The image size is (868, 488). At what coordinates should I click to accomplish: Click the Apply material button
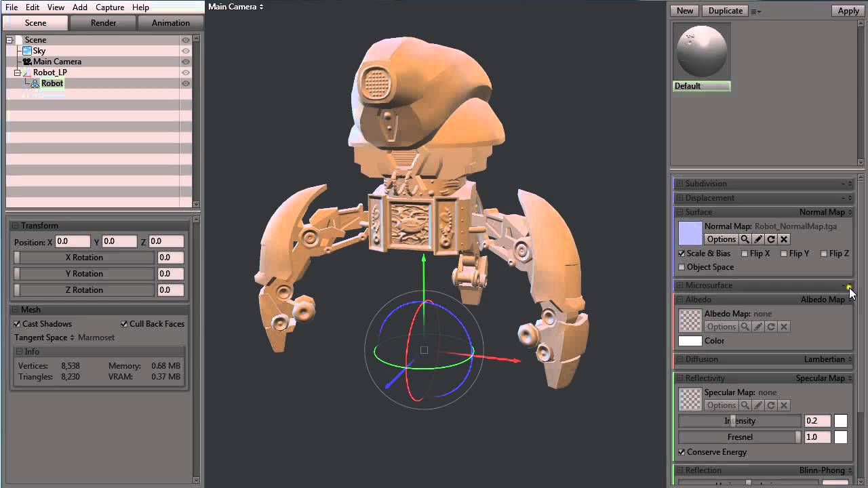pyautogui.click(x=848, y=11)
